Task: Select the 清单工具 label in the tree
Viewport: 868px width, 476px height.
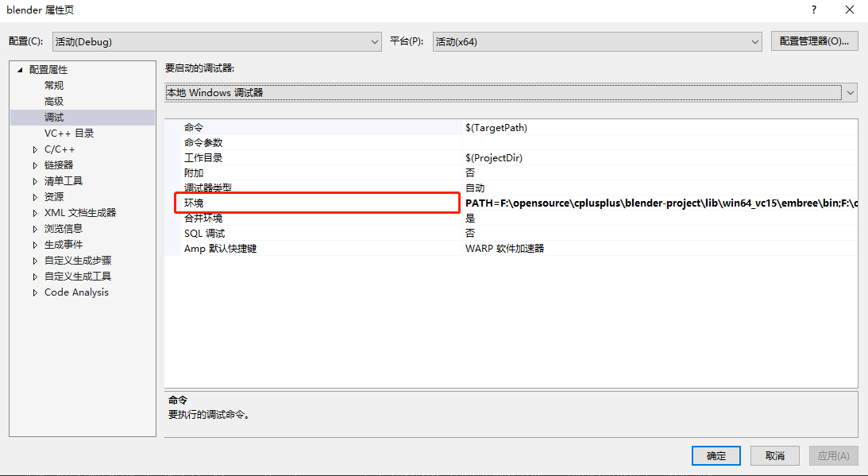Action: pyautogui.click(x=63, y=180)
